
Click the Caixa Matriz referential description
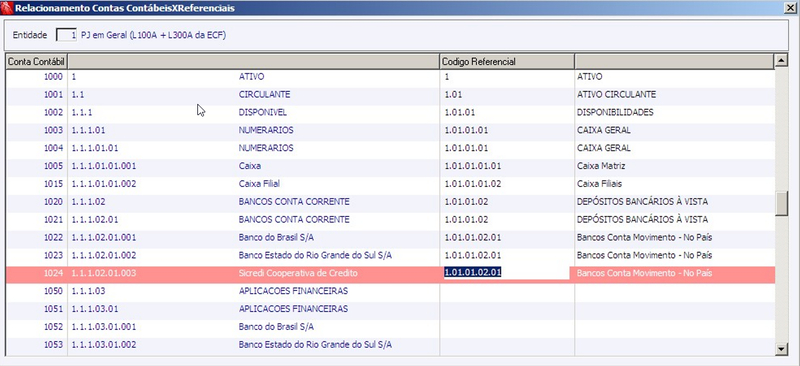[601, 166]
